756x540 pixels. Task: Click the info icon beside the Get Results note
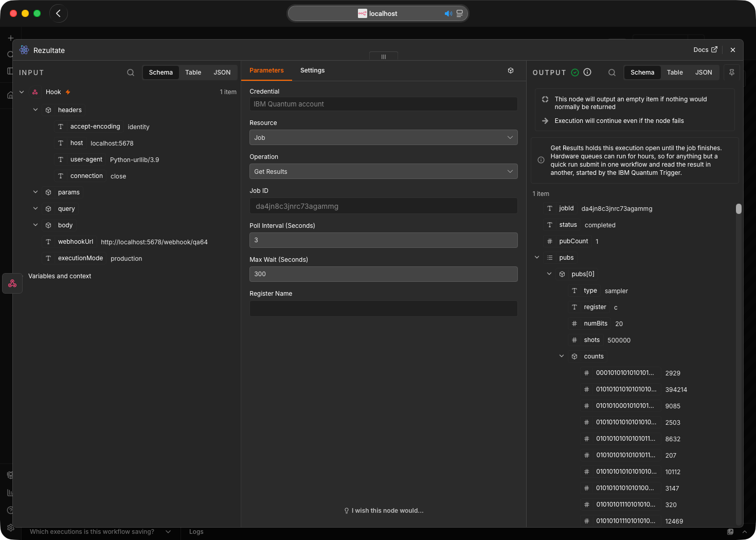pos(541,160)
